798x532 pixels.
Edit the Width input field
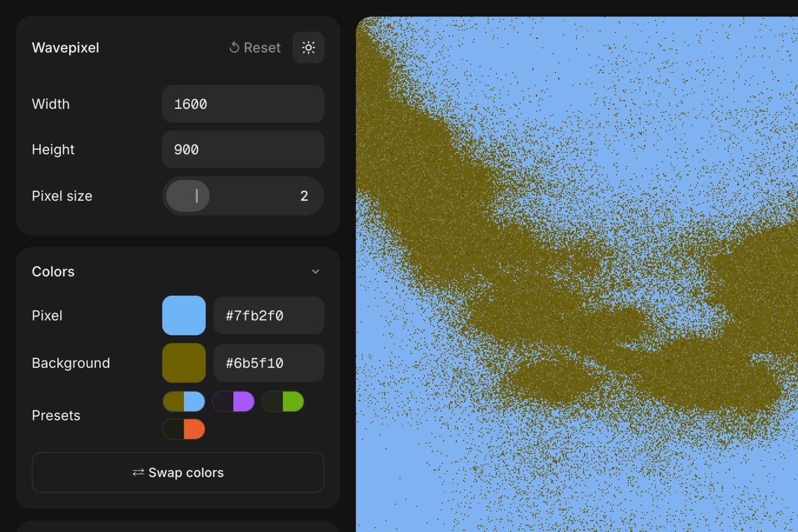(x=243, y=104)
